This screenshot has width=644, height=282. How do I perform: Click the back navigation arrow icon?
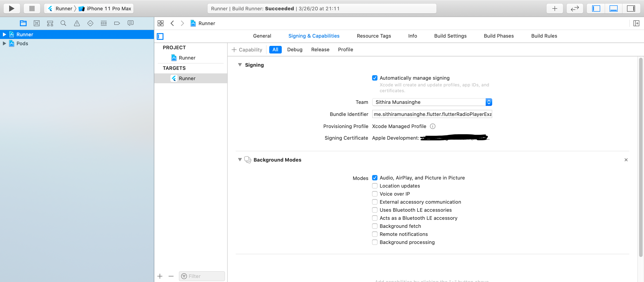click(x=172, y=23)
